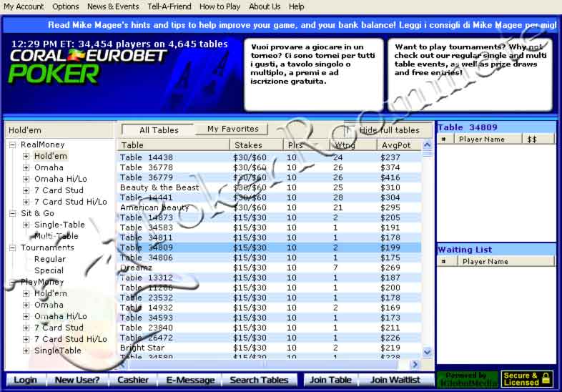Select the Table 23840 row
562x392 pixels.
tap(270, 328)
